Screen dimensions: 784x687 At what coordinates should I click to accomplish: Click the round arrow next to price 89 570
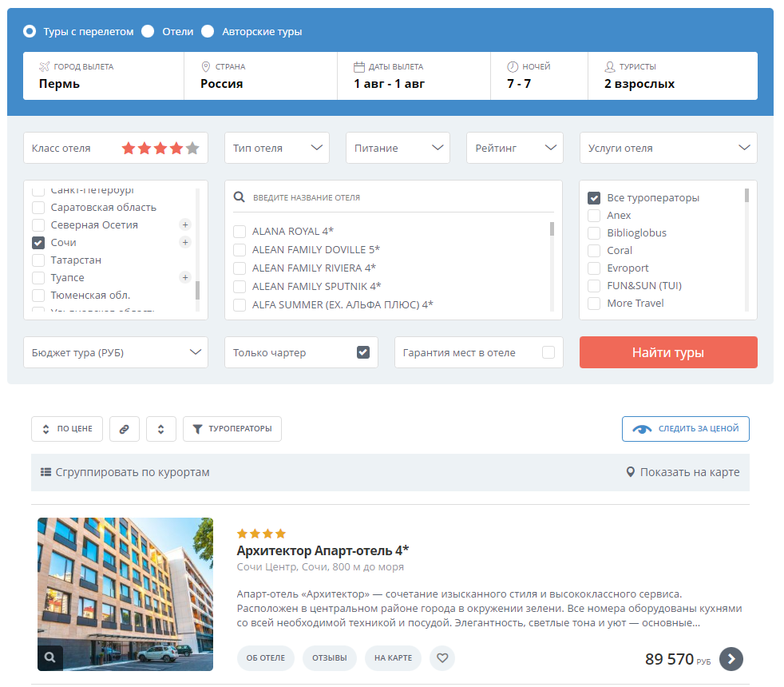click(731, 658)
